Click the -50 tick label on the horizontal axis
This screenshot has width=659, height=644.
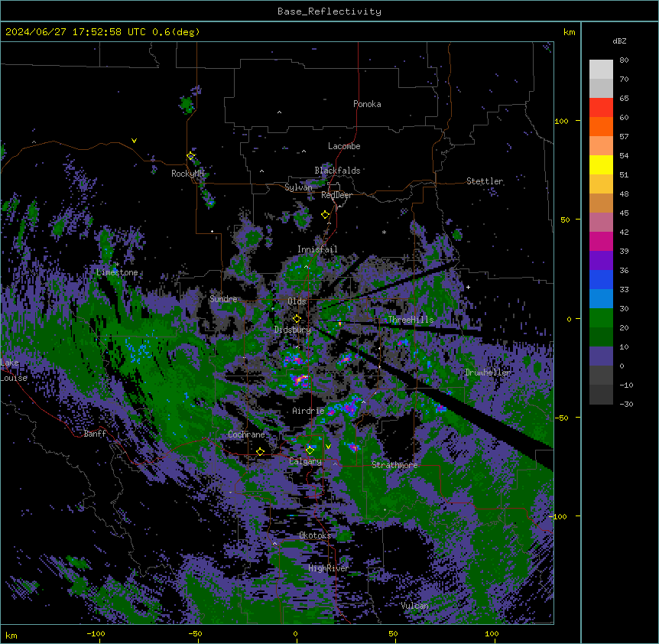[195, 633]
